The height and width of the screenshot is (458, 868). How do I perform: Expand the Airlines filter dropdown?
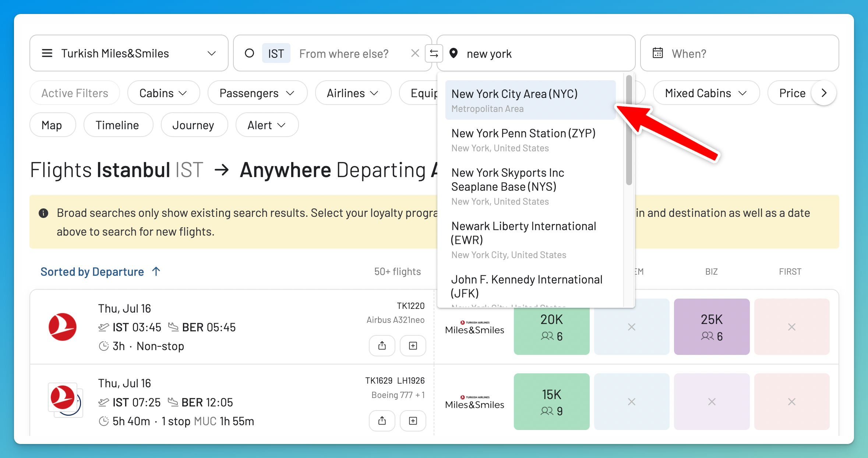[x=353, y=93]
